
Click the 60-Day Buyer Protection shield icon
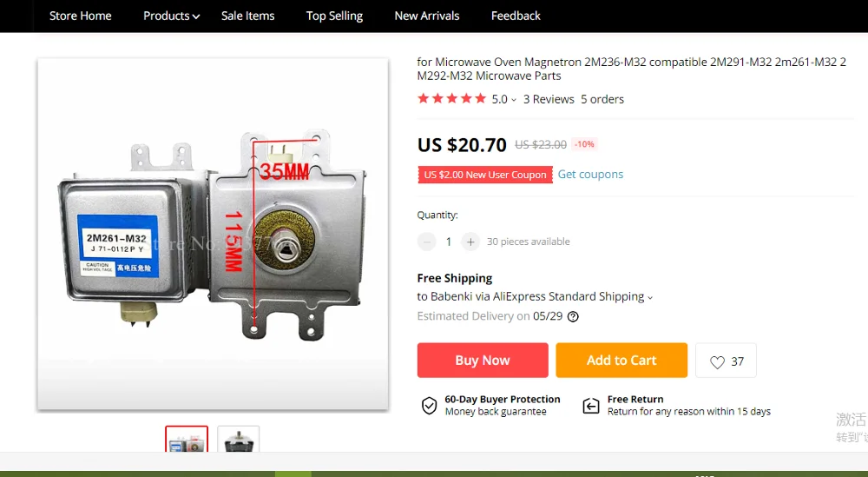point(429,406)
